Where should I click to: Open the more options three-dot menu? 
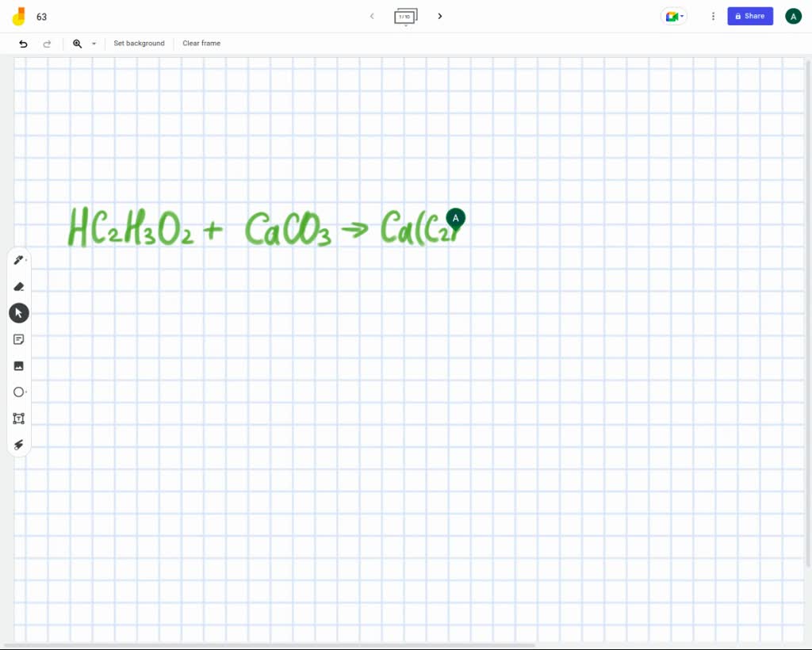click(x=712, y=16)
